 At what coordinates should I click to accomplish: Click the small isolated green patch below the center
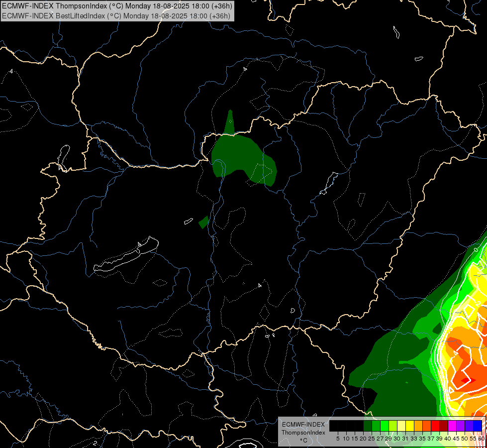204,222
